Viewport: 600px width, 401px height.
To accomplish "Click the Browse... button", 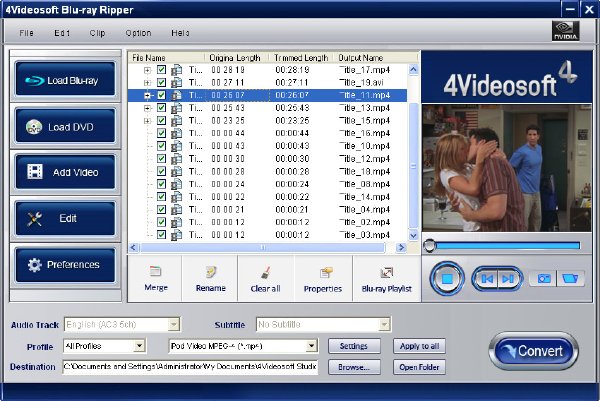I will [x=354, y=367].
